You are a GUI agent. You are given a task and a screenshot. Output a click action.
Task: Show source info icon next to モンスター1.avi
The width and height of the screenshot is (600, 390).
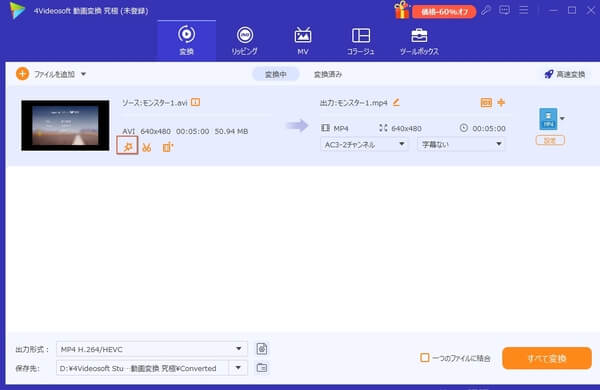196,102
